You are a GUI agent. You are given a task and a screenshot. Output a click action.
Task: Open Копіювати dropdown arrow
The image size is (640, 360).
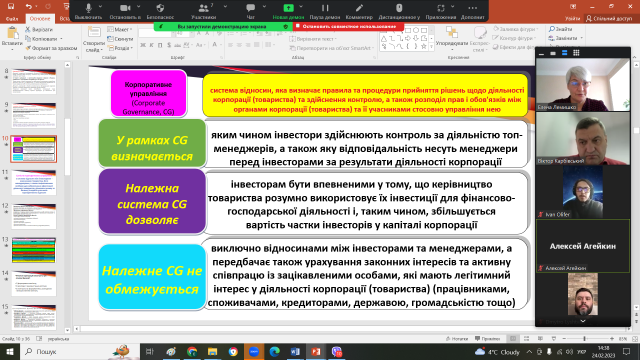pyautogui.click(x=61, y=39)
